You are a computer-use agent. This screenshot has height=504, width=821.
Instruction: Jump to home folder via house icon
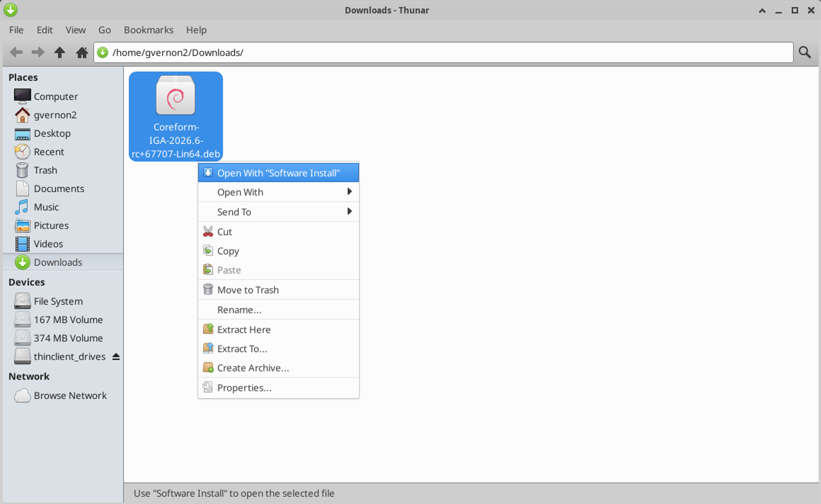coord(82,52)
